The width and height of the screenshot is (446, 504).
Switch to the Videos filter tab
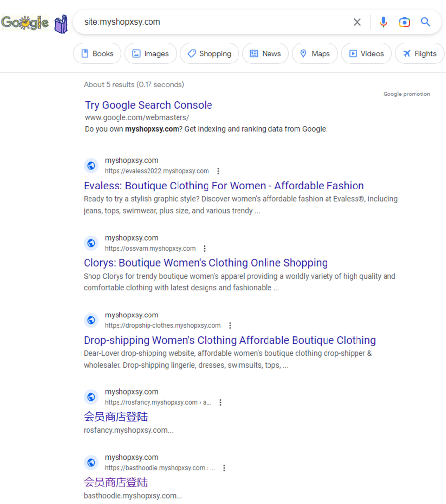click(x=366, y=53)
